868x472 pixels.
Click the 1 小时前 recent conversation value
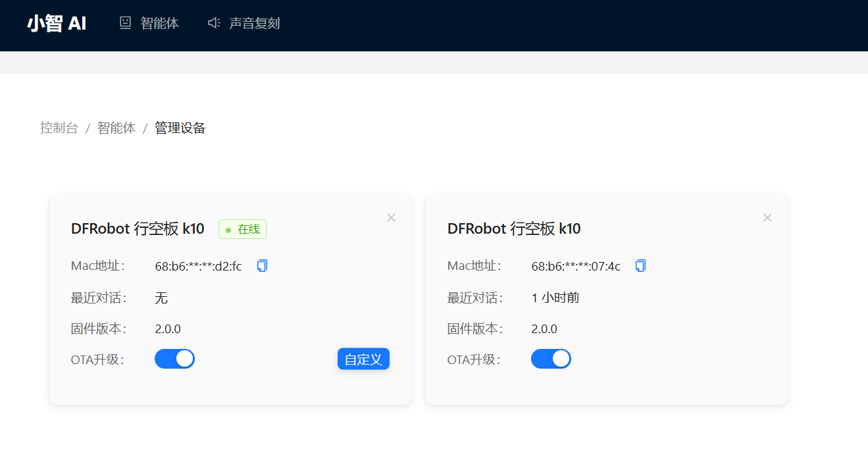555,298
